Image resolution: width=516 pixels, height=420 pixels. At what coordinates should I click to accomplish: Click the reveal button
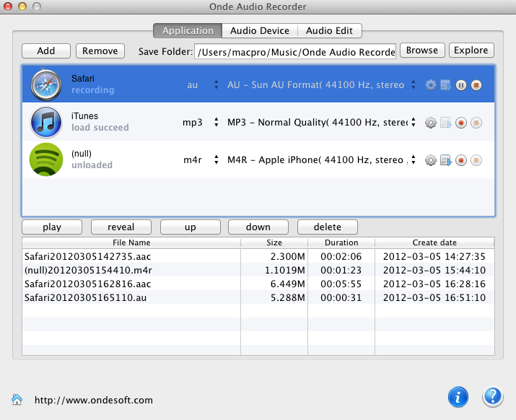121,227
